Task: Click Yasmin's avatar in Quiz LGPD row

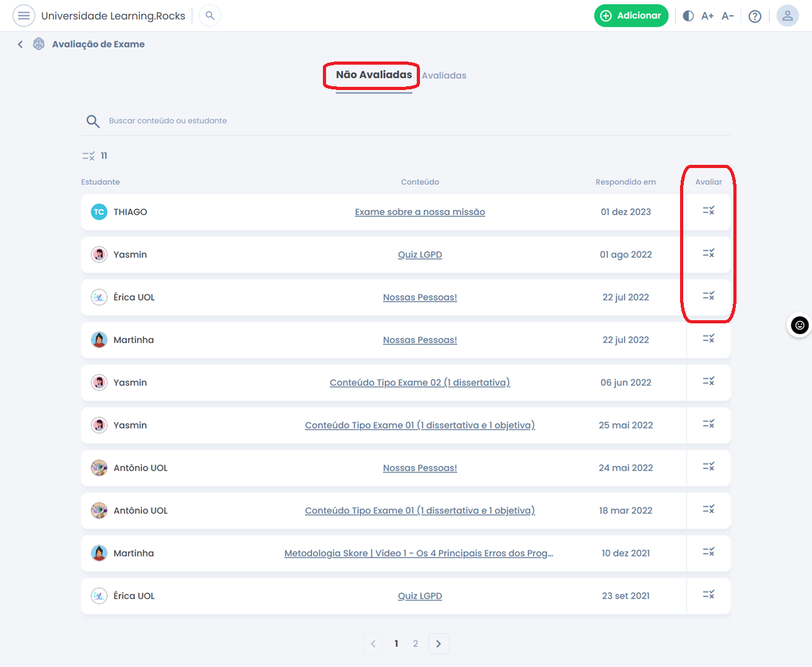Action: click(x=99, y=254)
